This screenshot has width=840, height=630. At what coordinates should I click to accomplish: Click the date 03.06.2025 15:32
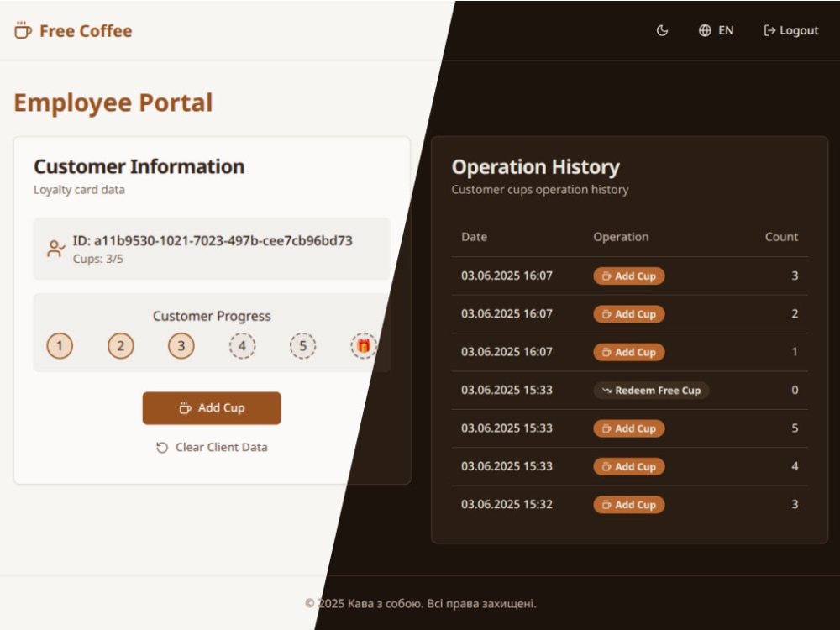pyautogui.click(x=507, y=504)
